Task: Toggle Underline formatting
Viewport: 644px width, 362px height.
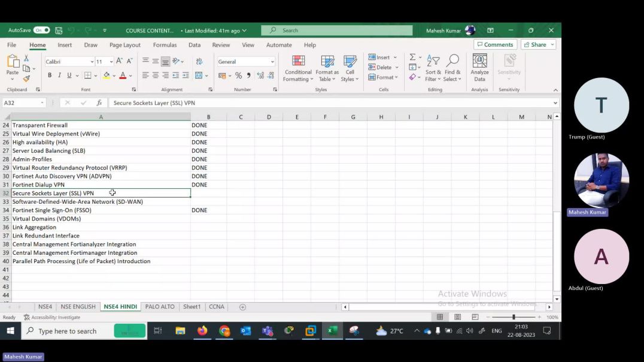Action: [69, 76]
